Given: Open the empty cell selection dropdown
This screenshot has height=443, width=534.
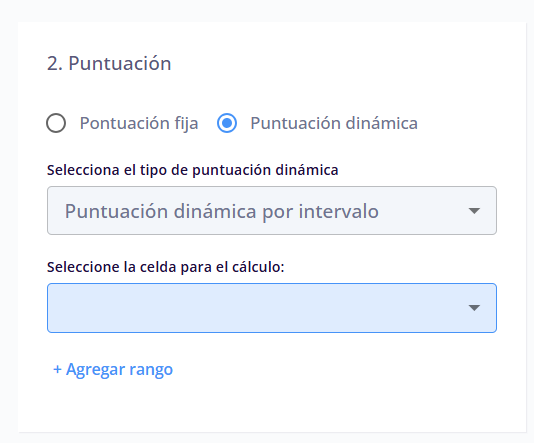Looking at the screenshot, I should tap(272, 308).
